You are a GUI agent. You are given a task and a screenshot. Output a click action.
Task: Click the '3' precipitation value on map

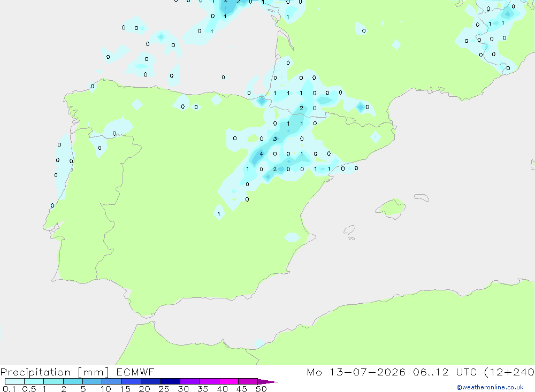pyautogui.click(x=275, y=139)
